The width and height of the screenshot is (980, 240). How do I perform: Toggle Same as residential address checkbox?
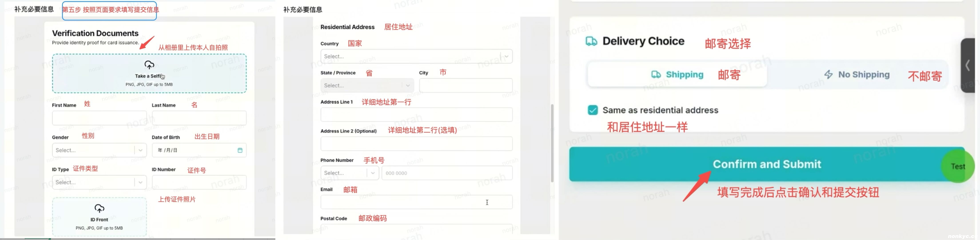coord(592,110)
